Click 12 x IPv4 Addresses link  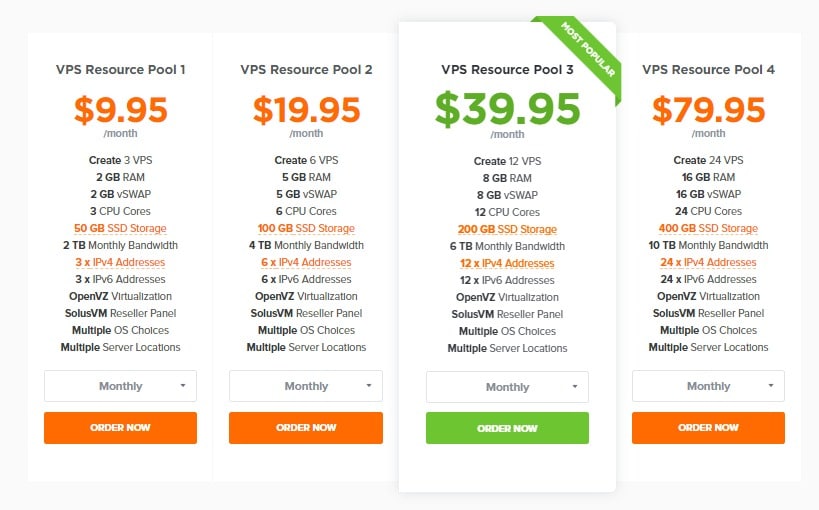pyautogui.click(x=507, y=263)
